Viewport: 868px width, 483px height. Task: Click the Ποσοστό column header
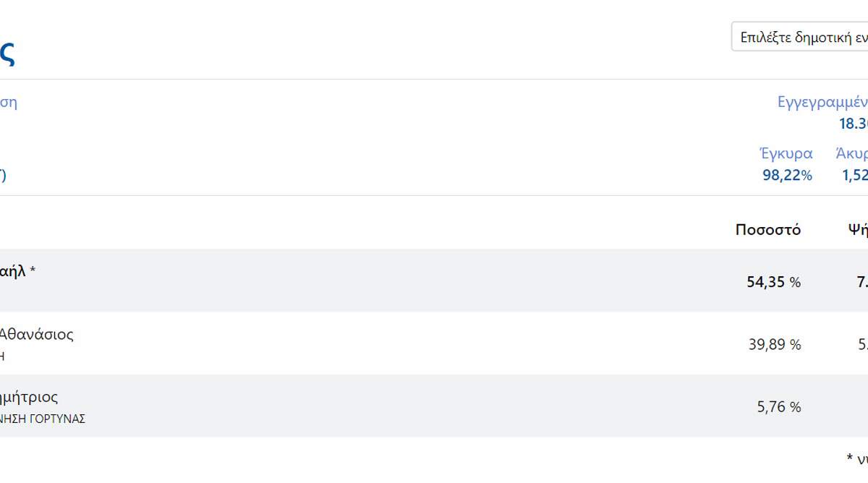pos(767,230)
